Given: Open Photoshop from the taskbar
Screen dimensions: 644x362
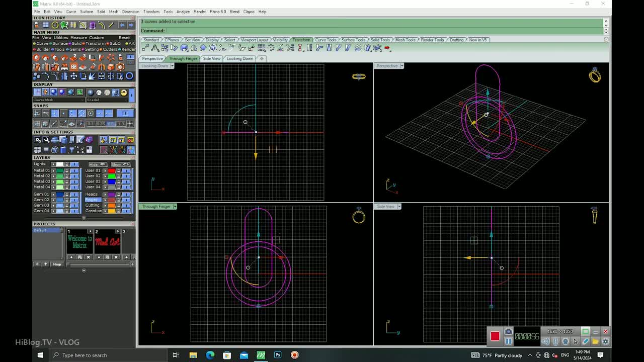Looking at the screenshot, I should 278,355.
